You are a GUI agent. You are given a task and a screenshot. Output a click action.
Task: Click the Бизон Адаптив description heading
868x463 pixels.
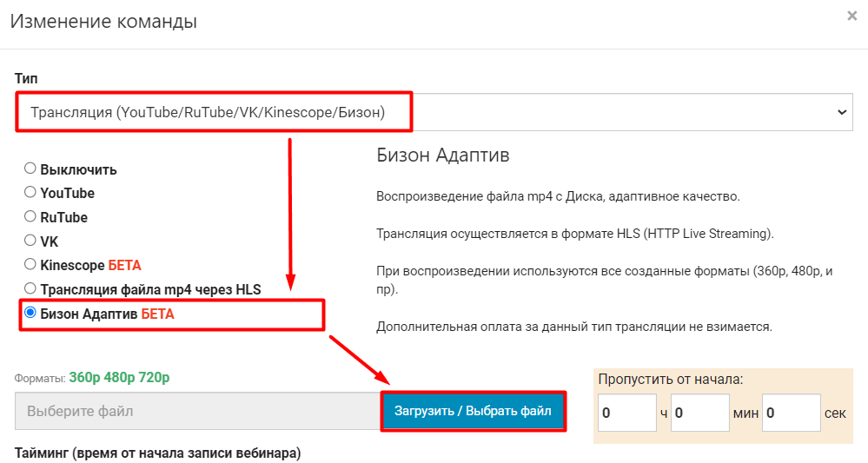pyautogui.click(x=442, y=155)
